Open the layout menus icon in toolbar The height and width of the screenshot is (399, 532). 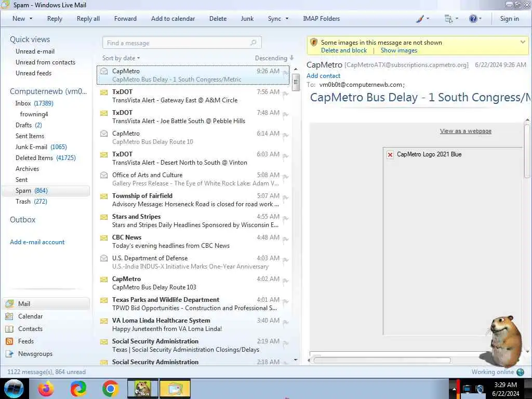pos(448,19)
